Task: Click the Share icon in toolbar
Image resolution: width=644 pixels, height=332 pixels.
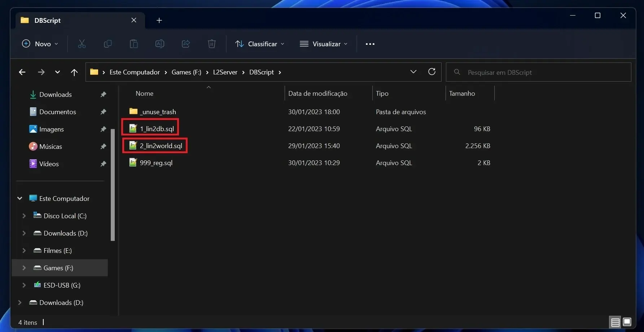Action: pyautogui.click(x=186, y=44)
